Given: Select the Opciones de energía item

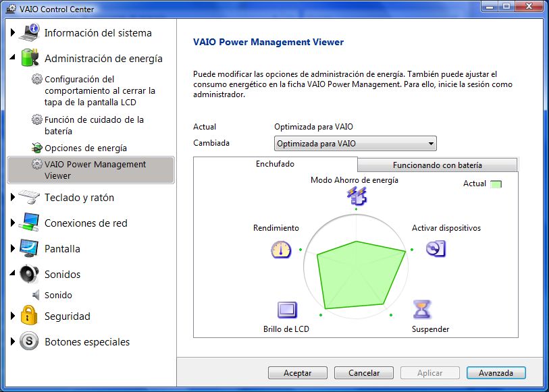Looking at the screenshot, I should (86, 148).
